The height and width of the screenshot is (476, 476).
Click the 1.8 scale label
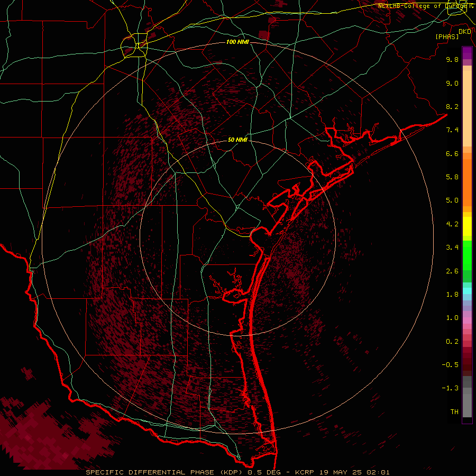click(452, 295)
